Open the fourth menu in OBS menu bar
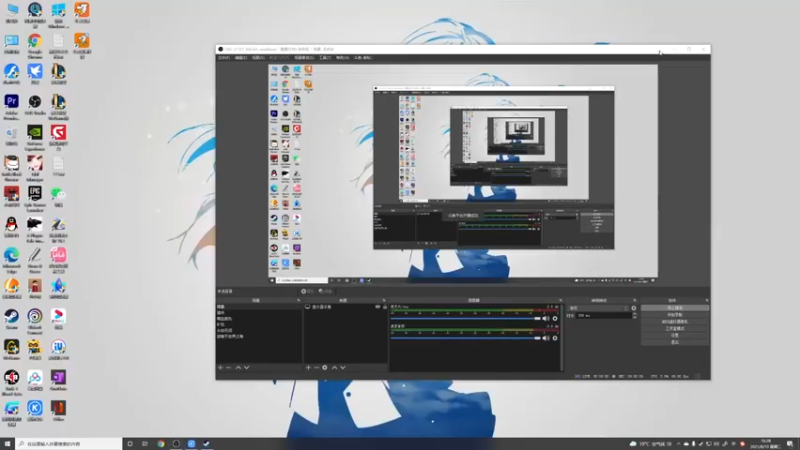800x450 pixels. [279, 58]
